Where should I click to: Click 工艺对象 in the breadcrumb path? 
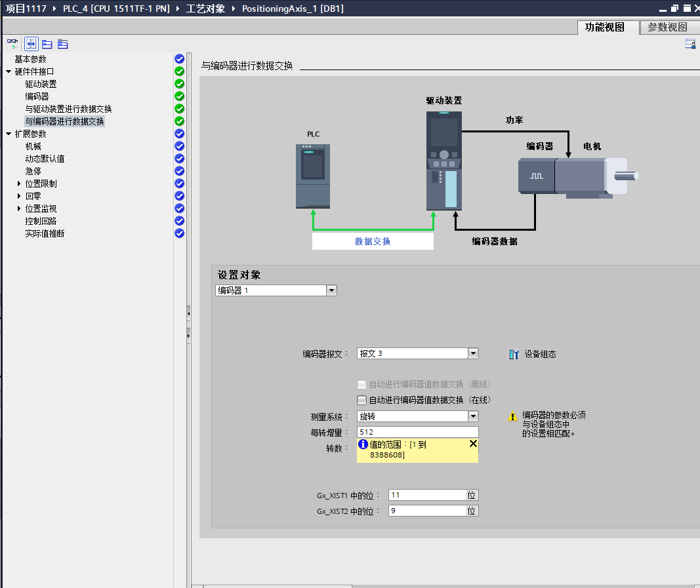point(205,9)
